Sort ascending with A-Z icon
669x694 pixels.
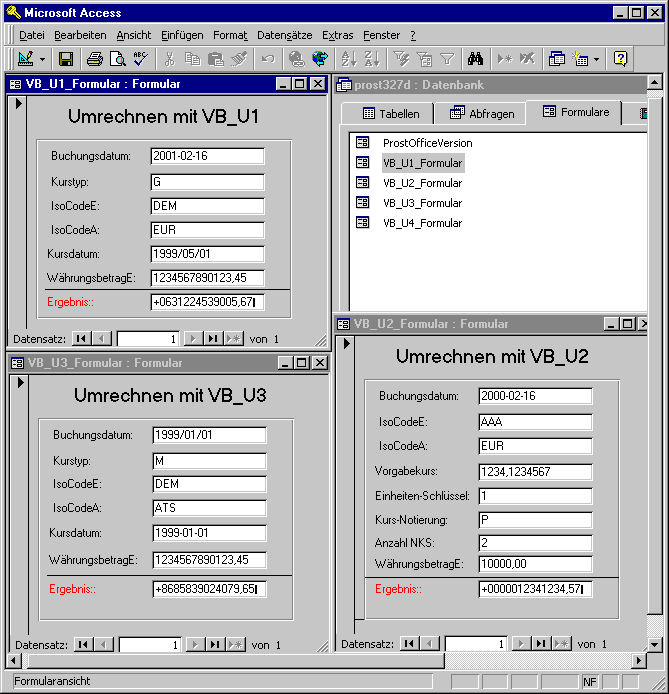pos(349,59)
